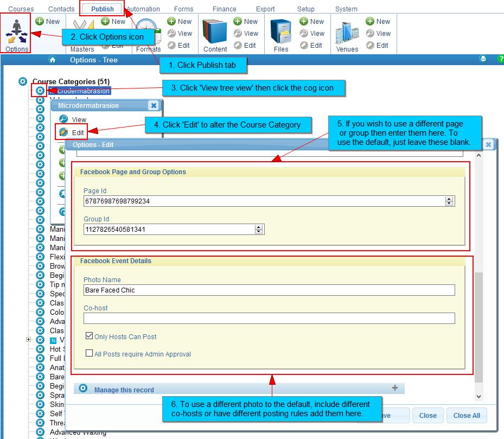Enable Only Hosts Can Post checkbox
This screenshot has height=439, width=504.
pos(90,336)
